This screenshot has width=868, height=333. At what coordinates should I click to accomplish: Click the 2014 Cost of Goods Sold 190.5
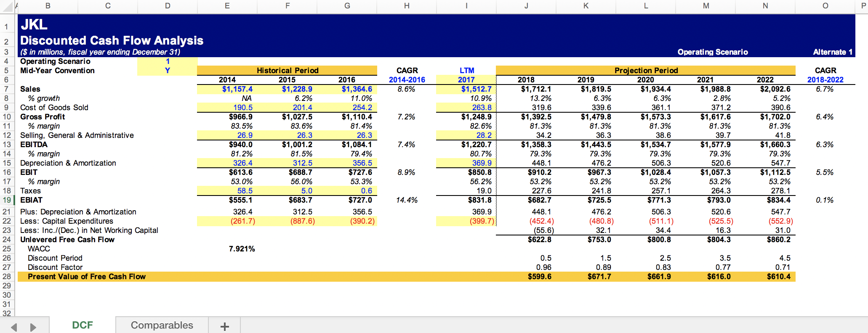227,108
